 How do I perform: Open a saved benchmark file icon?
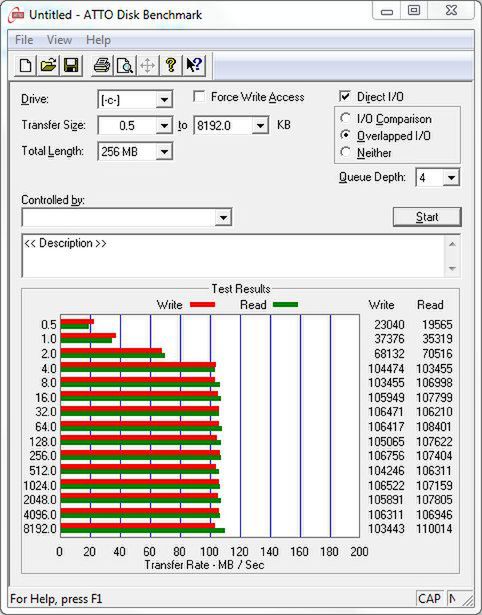[48, 65]
